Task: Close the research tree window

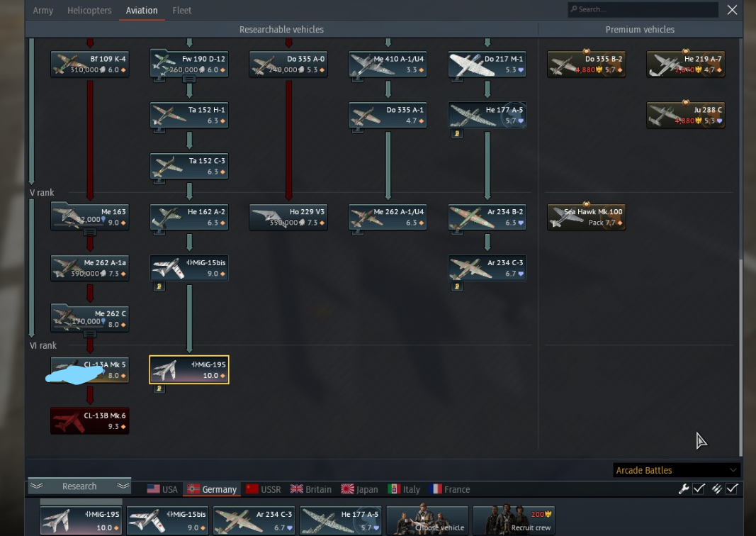Action: click(x=732, y=10)
